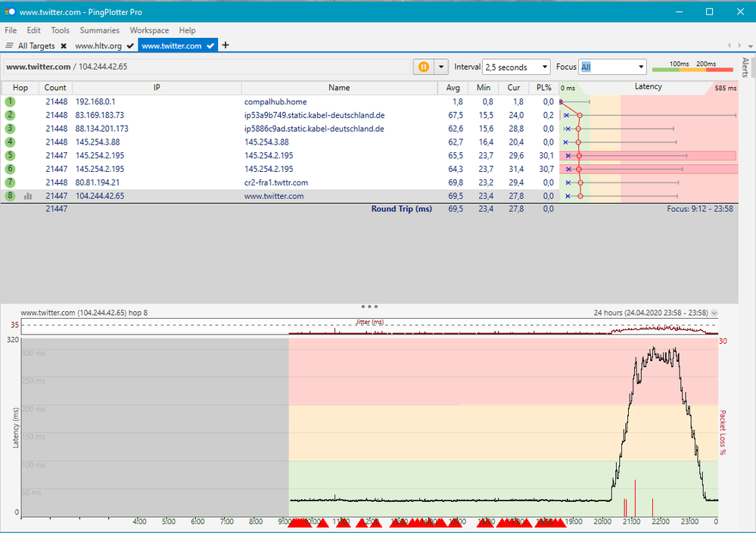Select the green hop 1 circle icon
This screenshot has width=756, height=533.
click(10, 101)
